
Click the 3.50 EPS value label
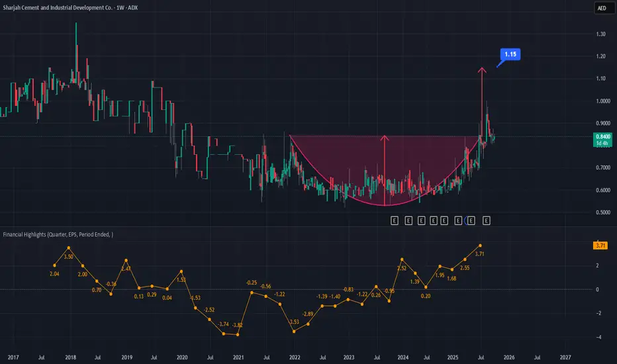click(x=68, y=257)
